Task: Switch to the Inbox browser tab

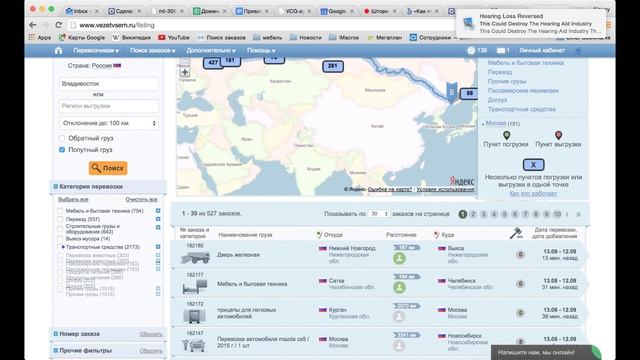Action: point(82,11)
